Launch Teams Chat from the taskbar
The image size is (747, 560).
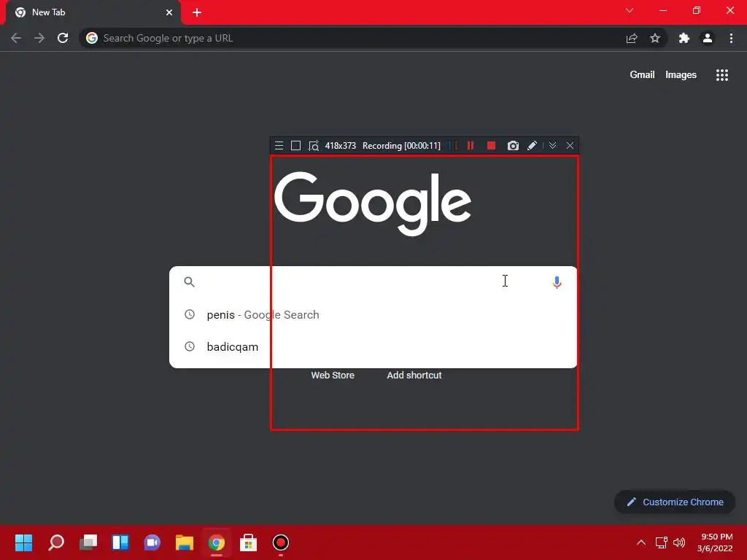[x=152, y=542]
